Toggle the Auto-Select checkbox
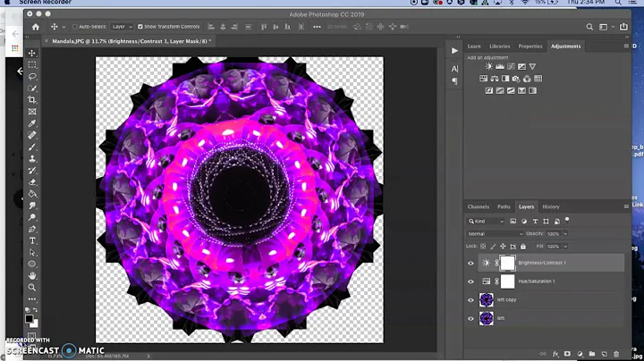This screenshot has height=361, width=644. pos(75,27)
